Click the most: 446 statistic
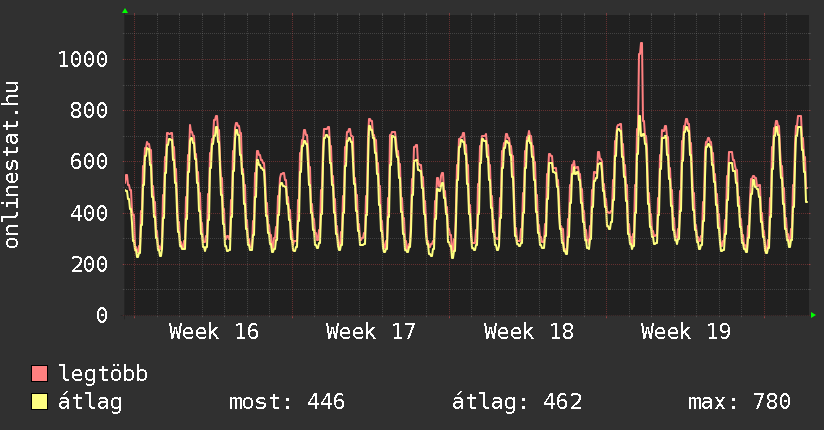The height and width of the screenshot is (430, 824). (x=287, y=402)
